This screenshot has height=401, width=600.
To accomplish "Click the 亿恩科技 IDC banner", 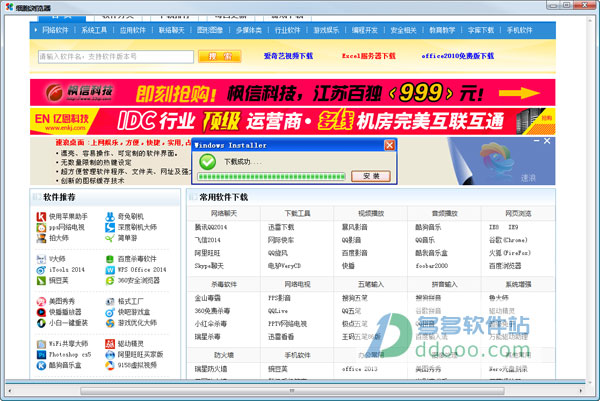I will pyautogui.click(x=293, y=121).
